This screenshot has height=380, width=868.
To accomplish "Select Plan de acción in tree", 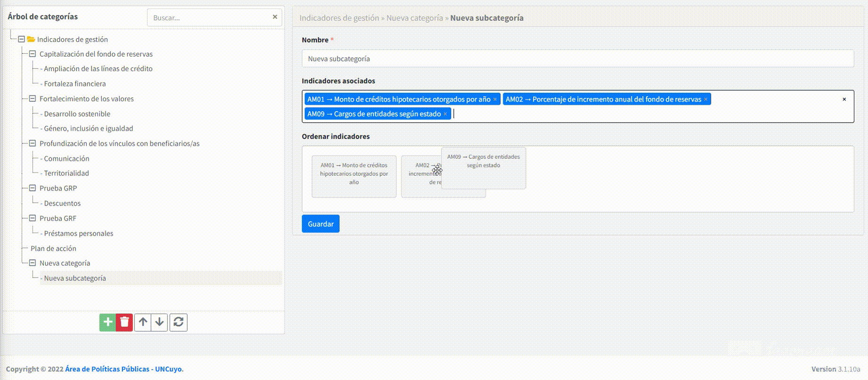I will pyautogui.click(x=53, y=248).
